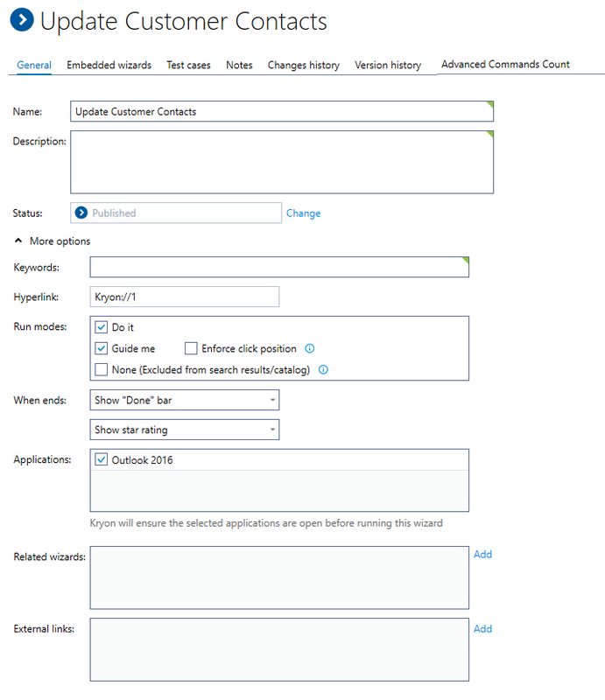Click Add next to Related wizards

[482, 555]
